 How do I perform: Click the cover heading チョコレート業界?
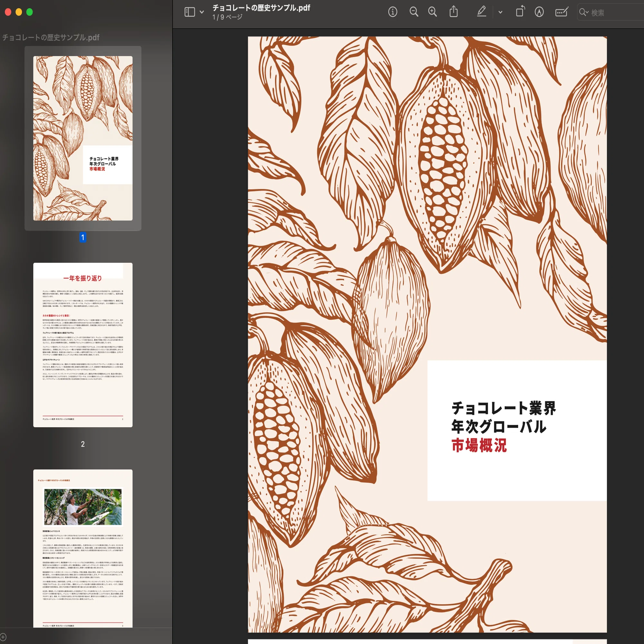click(x=504, y=408)
